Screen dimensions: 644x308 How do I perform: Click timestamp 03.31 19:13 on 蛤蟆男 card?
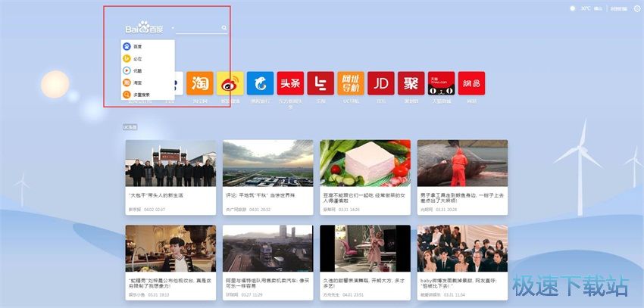[x=158, y=294]
